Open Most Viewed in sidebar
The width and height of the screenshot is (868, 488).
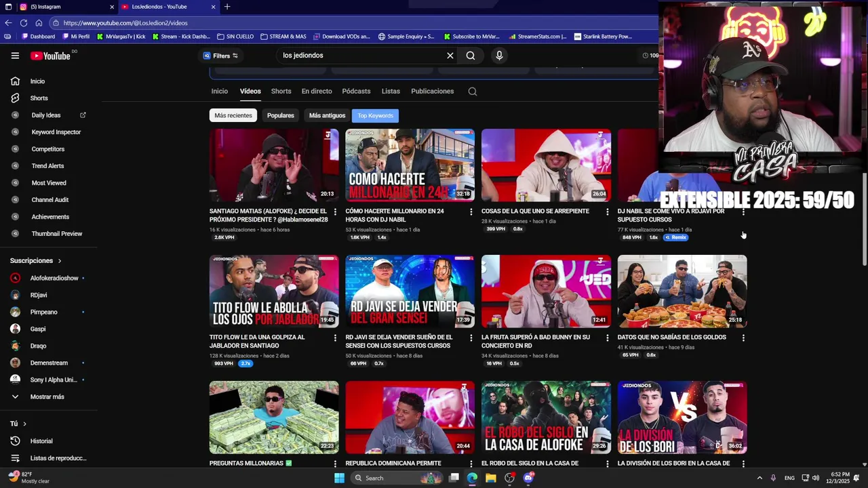pyautogui.click(x=49, y=183)
